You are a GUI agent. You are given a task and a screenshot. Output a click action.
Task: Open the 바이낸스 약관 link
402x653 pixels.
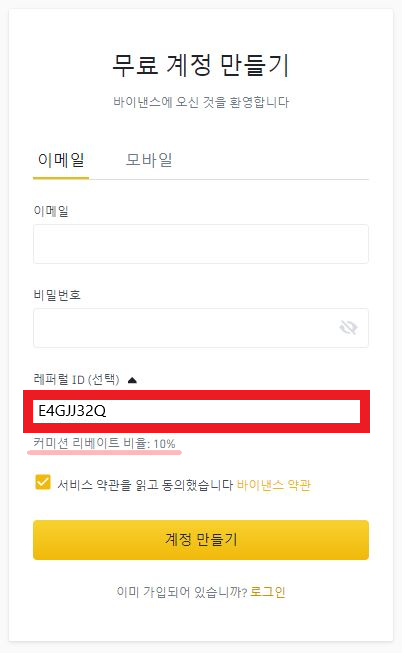coord(274,485)
